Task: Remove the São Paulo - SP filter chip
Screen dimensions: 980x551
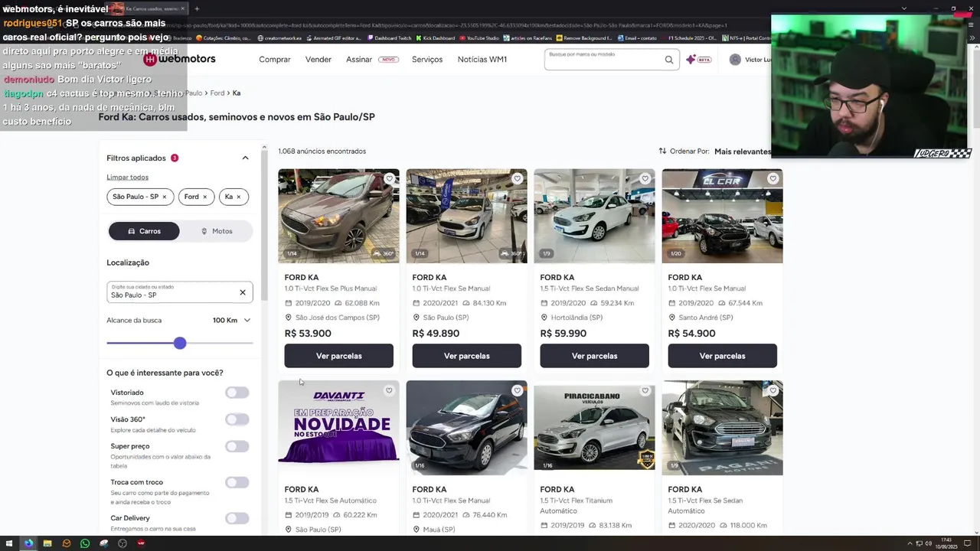Action: click(164, 197)
